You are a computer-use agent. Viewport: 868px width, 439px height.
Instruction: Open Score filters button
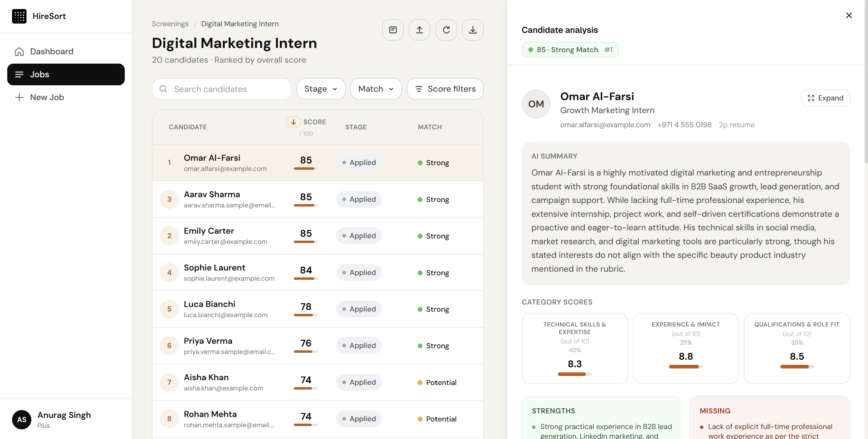445,89
